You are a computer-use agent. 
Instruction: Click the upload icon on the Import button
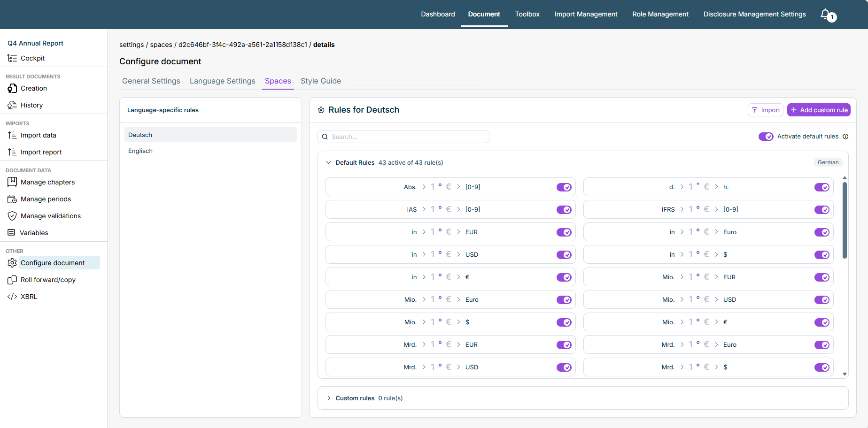tap(755, 110)
